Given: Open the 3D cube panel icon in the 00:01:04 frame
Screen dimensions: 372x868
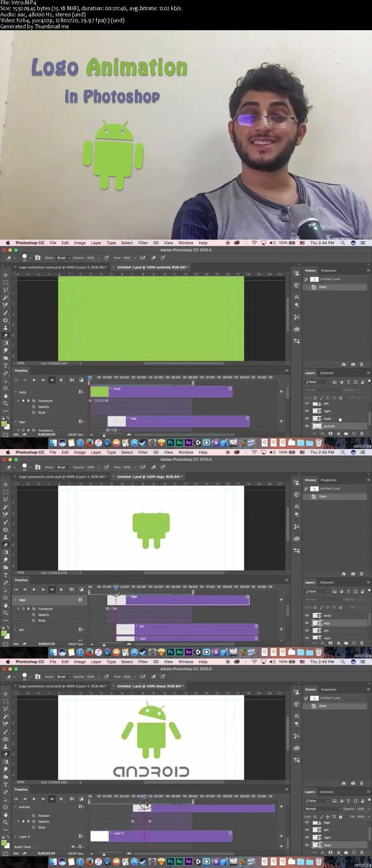Looking at the screenshot, I should [x=296, y=495].
